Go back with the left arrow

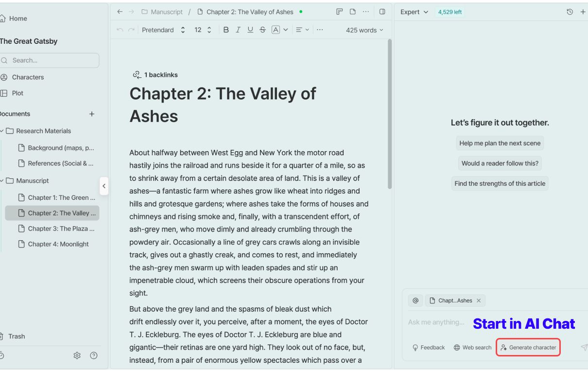pyautogui.click(x=120, y=12)
